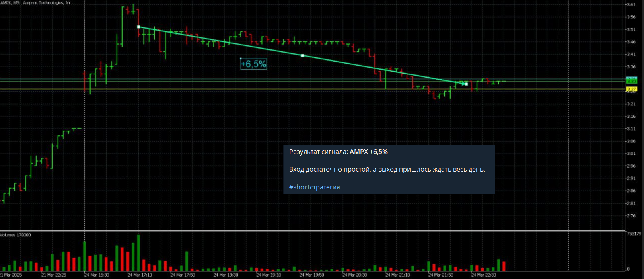
Task: Click the message line starting 'Вход достаточно простой'
Action: [x=387, y=169]
